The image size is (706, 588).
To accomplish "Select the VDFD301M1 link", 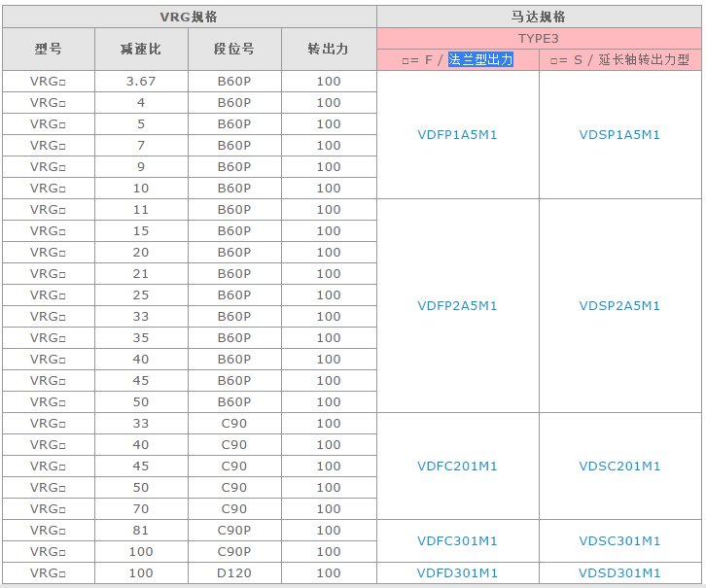I will pos(457,572).
